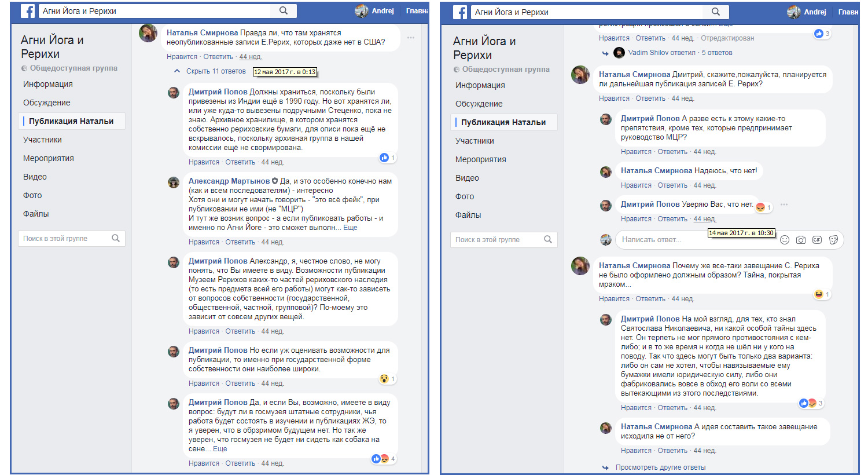Screen dimensions: 868x475
Task: Click Ответить under 'Должны храниться' comment
Action: coord(240,162)
